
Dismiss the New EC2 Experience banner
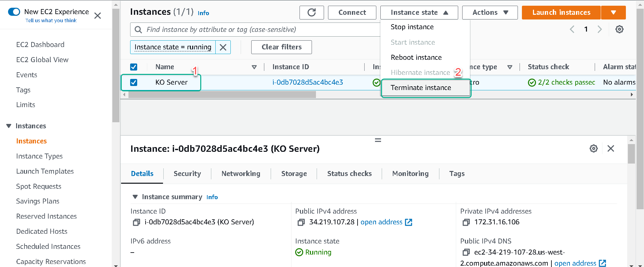98,16
